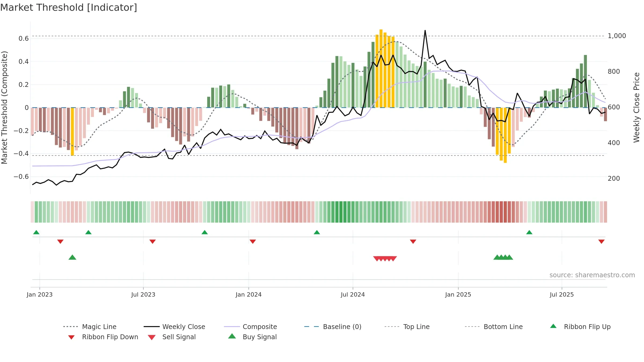Click the 'source: sharemaestro.com' text
This screenshot has width=644, height=362.
click(592, 275)
